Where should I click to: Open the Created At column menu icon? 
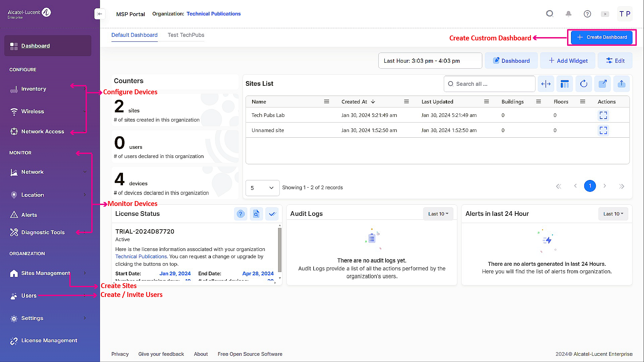click(x=406, y=102)
